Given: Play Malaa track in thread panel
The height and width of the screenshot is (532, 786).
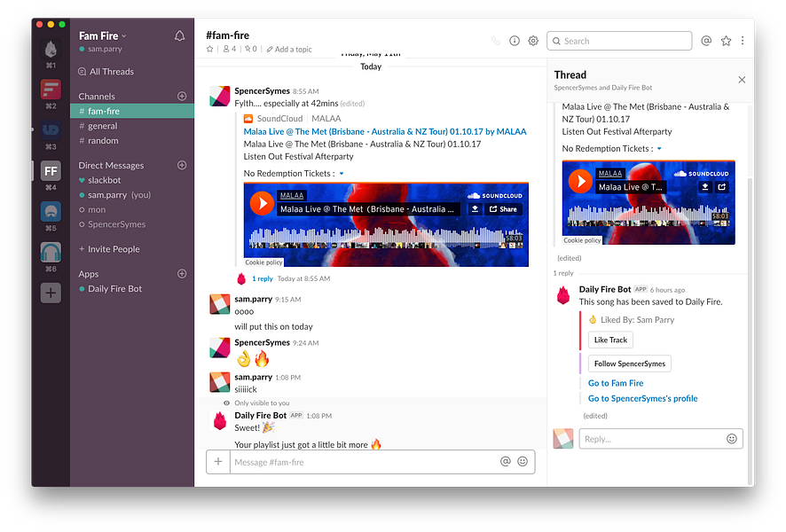Looking at the screenshot, I should [580, 182].
